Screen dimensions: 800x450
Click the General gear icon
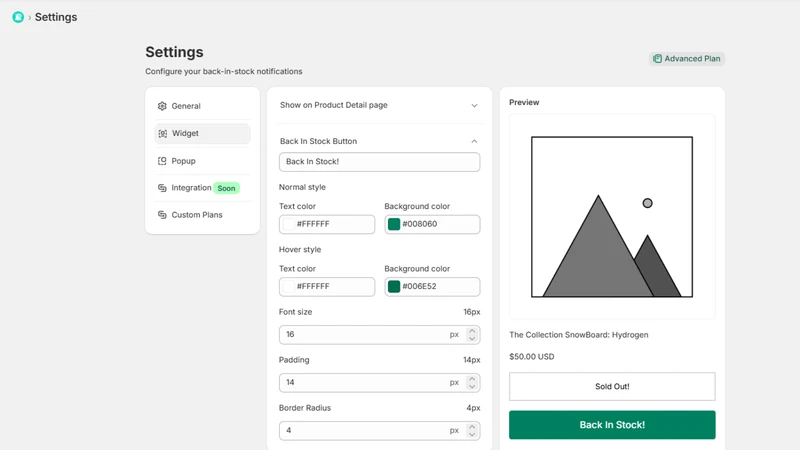[x=162, y=106]
